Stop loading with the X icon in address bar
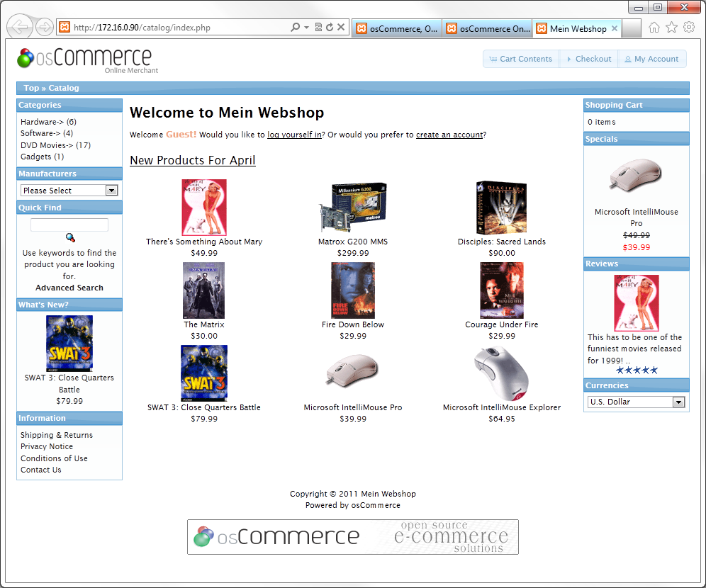 (341, 28)
